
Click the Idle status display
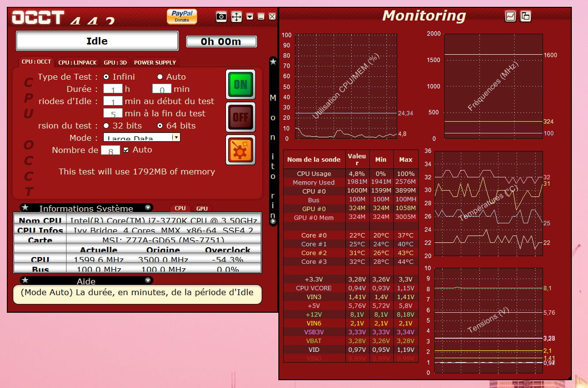tap(97, 41)
